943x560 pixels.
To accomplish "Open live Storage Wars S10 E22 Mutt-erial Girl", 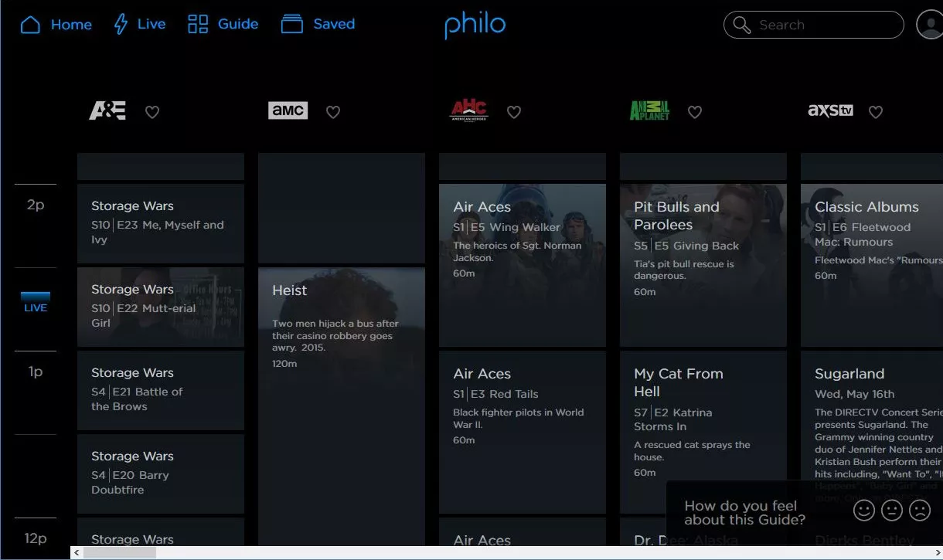I will 161,307.
